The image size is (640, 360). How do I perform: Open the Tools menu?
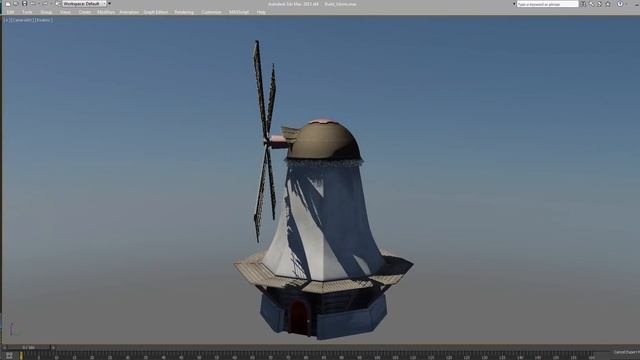click(27, 12)
